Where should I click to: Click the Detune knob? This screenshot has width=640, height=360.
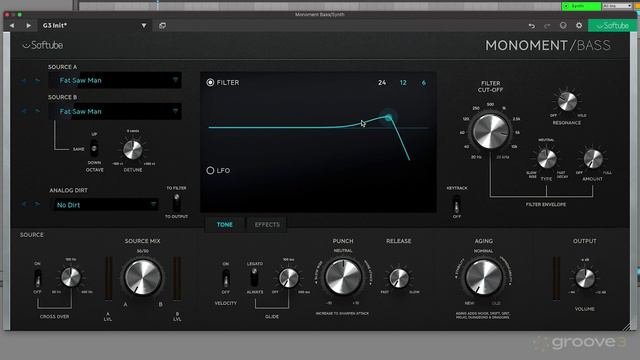click(133, 150)
